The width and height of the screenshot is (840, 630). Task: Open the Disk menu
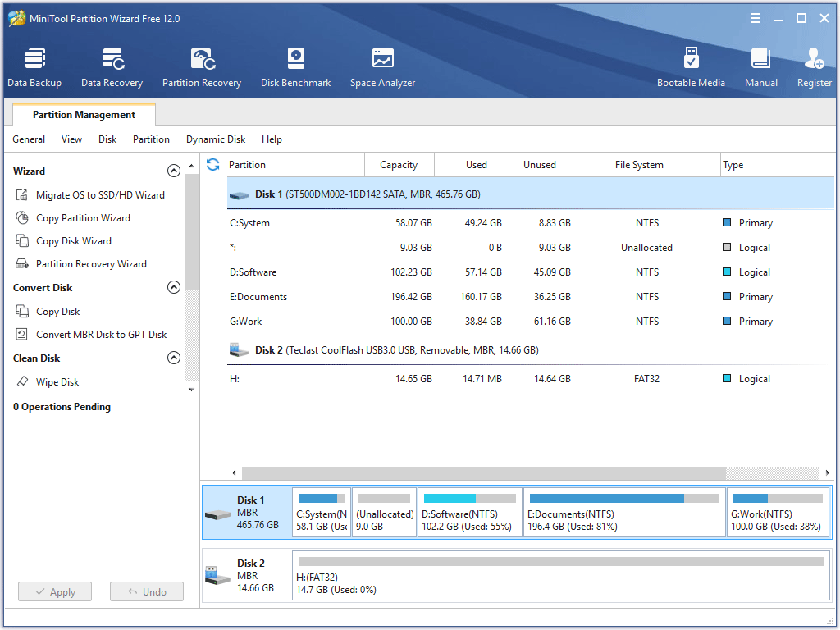pyautogui.click(x=107, y=139)
